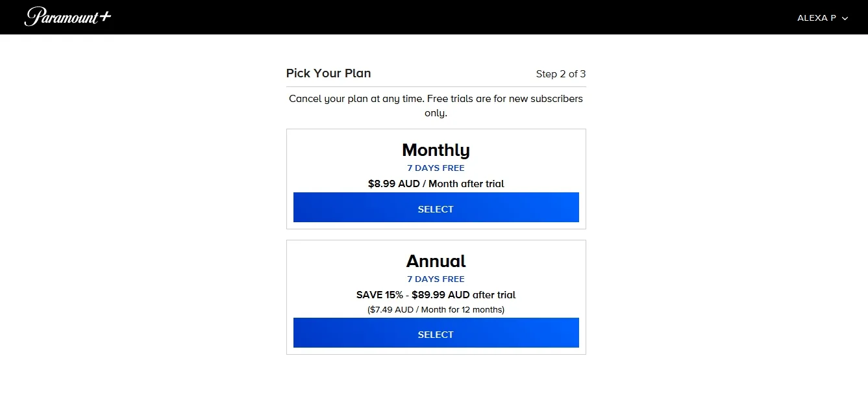This screenshot has width=868, height=397.
Task: Click the Pick Your Plan title
Action: click(x=329, y=73)
